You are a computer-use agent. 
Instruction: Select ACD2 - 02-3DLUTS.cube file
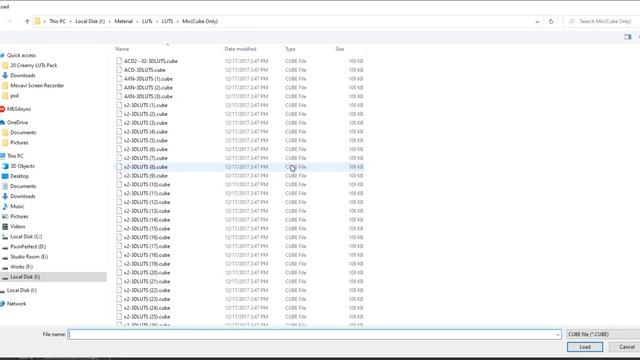coord(151,61)
